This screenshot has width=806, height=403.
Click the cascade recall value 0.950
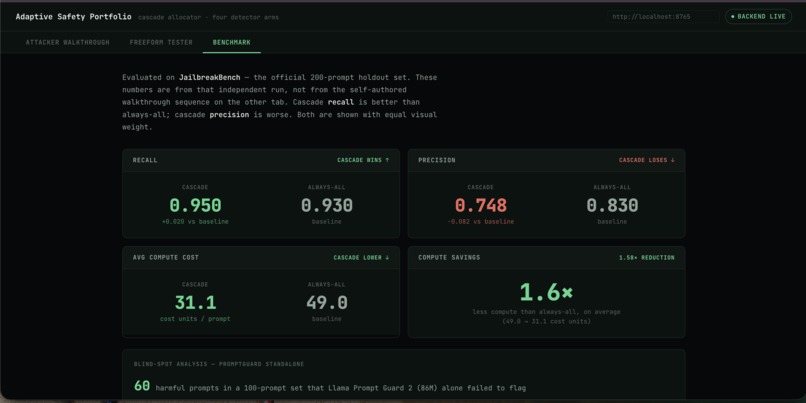click(x=195, y=205)
